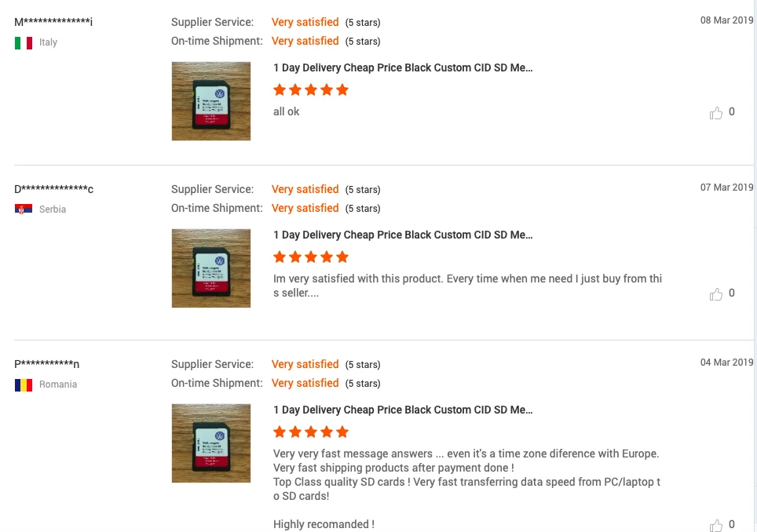
Task: Click reviewer name M**************i
Action: (x=53, y=22)
